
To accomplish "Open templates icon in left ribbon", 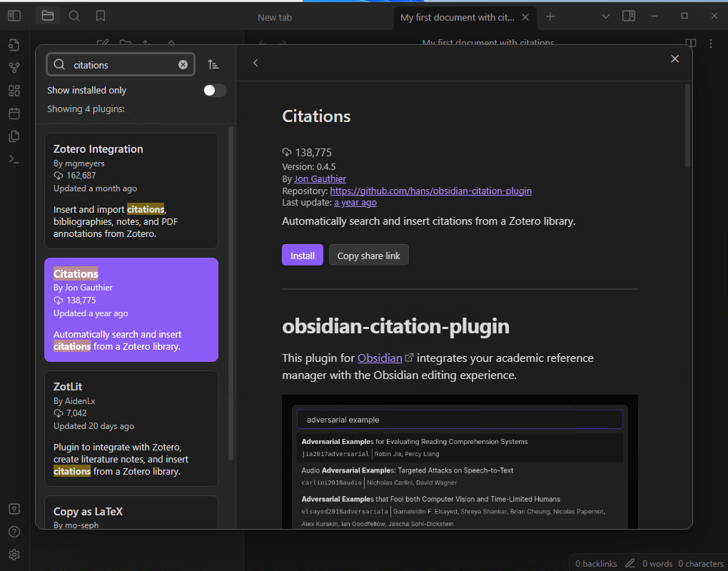I will point(14,136).
